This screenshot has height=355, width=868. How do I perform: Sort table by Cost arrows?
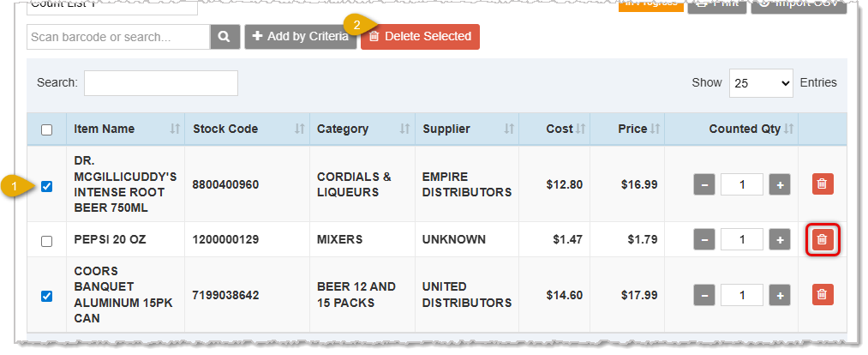tap(580, 129)
